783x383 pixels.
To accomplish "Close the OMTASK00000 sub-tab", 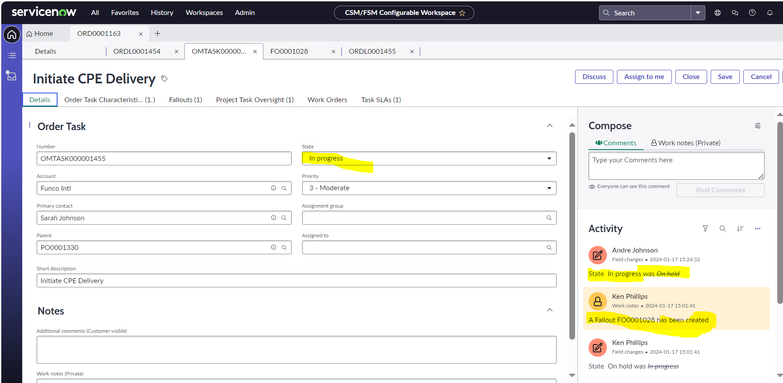I will [x=255, y=51].
